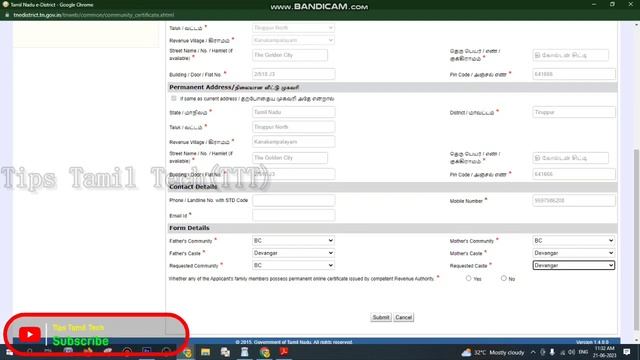Open the second Chrome icon on taskbar
Screen dimensions: 640x360
(x=264, y=353)
